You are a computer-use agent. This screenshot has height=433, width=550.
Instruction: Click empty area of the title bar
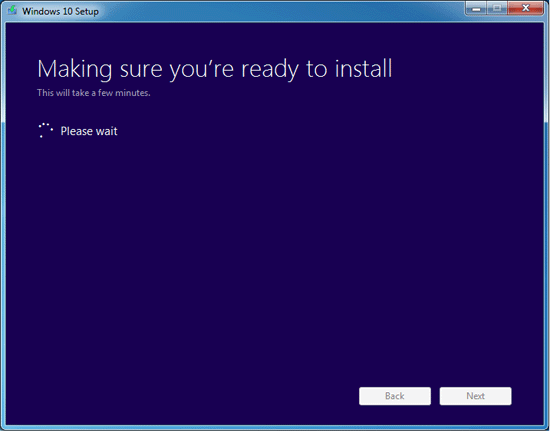(281, 11)
